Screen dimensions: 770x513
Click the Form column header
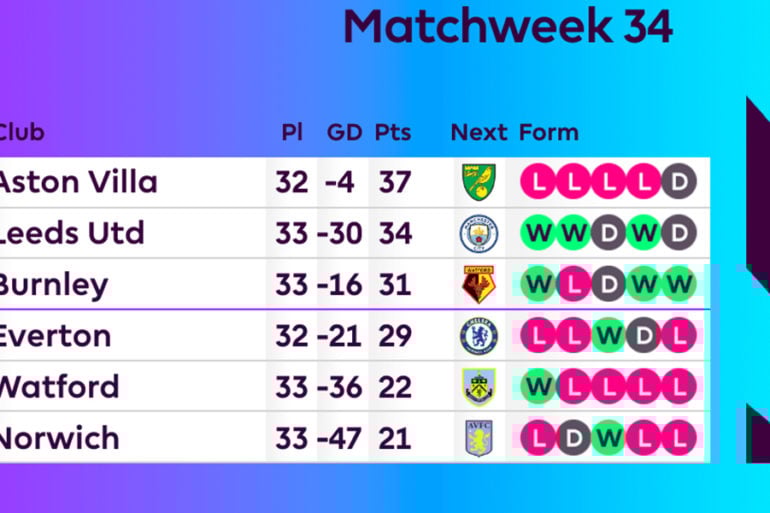coord(549,133)
